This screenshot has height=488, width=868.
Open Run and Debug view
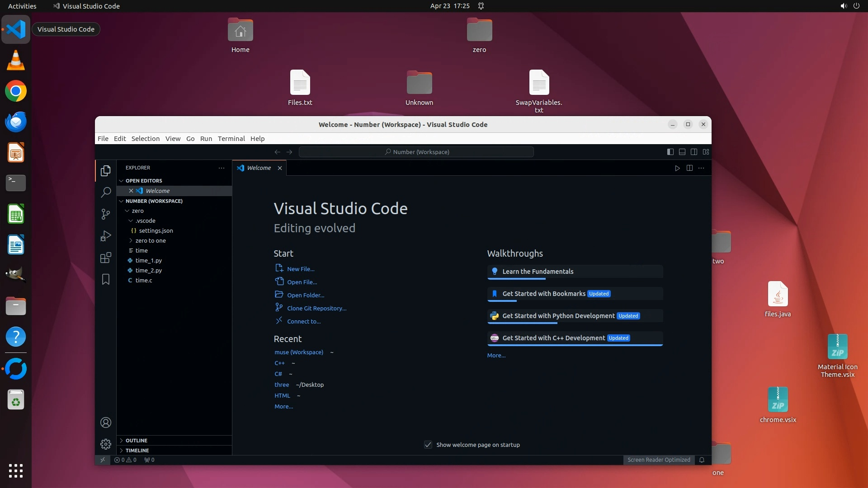[105, 236]
